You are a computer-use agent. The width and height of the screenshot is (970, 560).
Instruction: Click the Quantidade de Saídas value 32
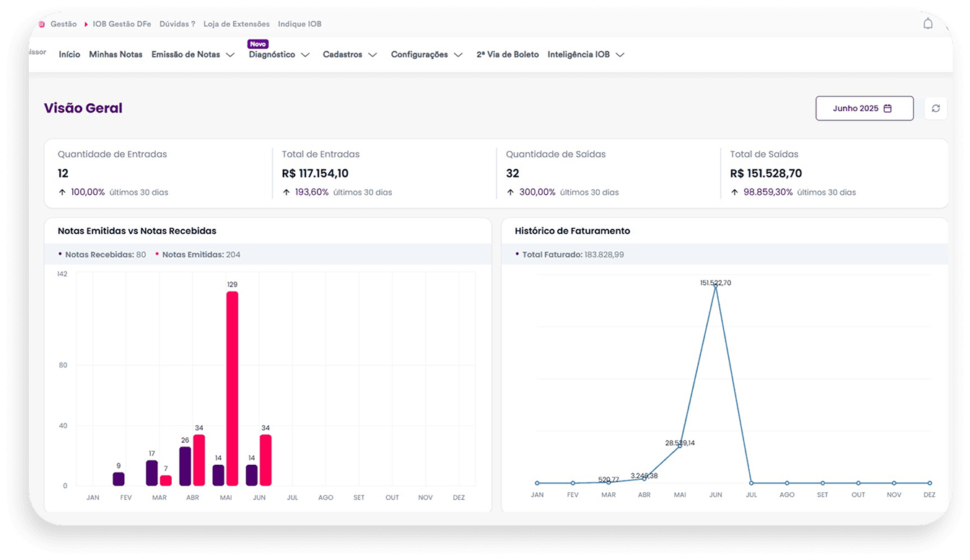512,173
